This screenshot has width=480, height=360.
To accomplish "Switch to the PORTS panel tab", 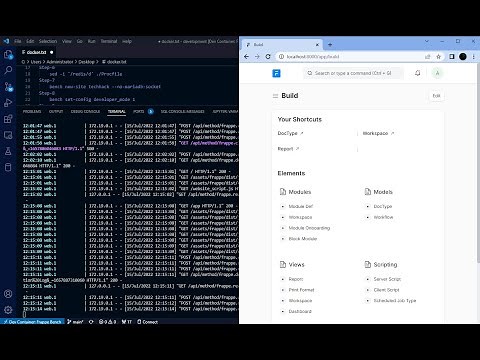I will [138, 111].
